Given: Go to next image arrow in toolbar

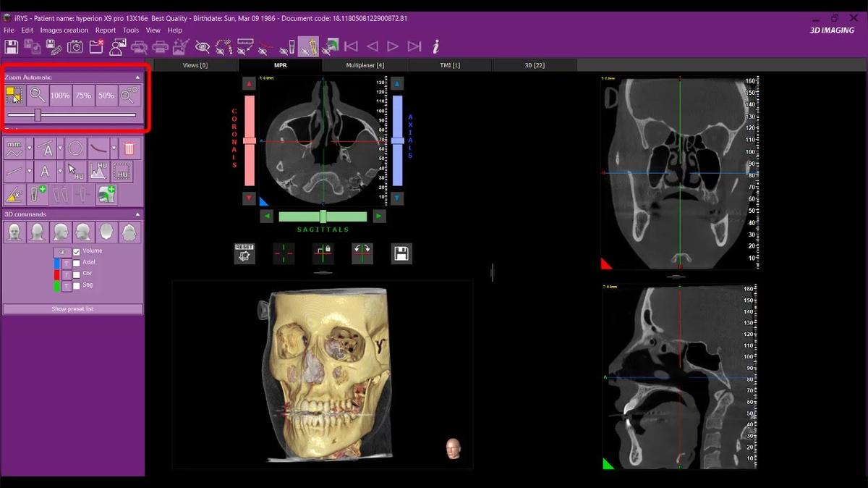Looking at the screenshot, I should click(393, 46).
